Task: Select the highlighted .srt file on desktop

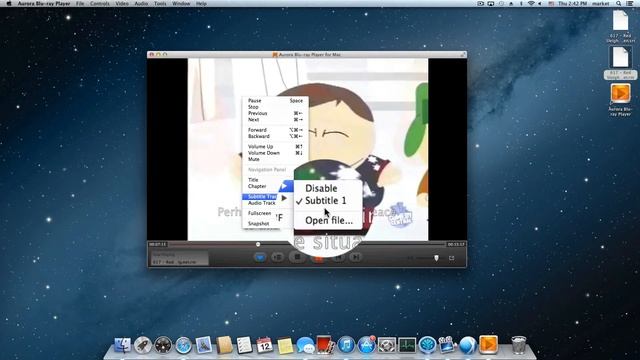Action: pyautogui.click(x=620, y=58)
